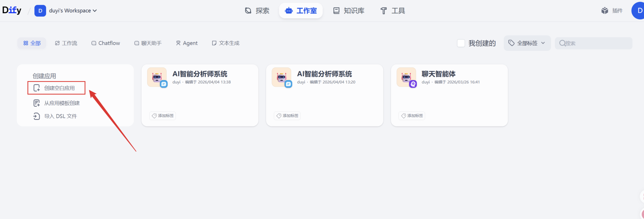This screenshot has width=644, height=219.
Task: Click the plugin cube icon
Action: pyautogui.click(x=605, y=11)
